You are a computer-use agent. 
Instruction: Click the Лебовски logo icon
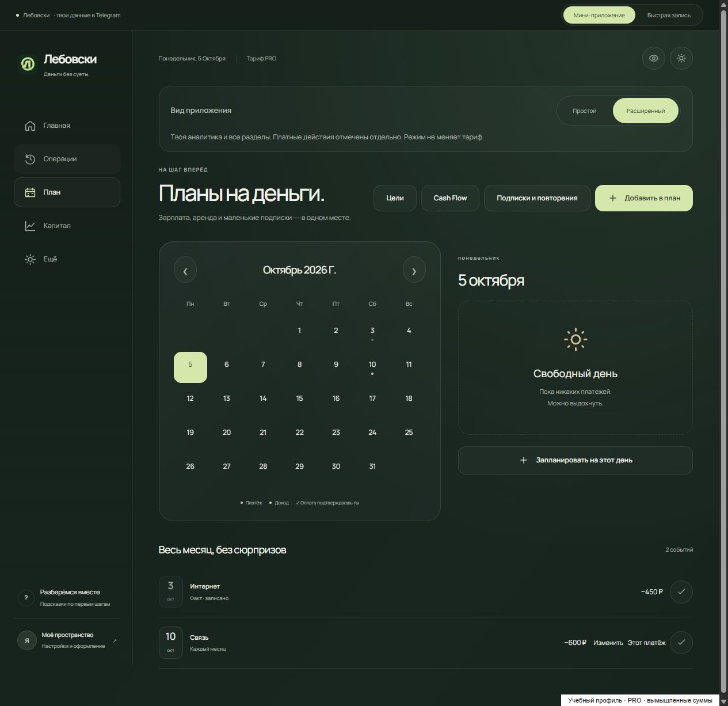(28, 64)
